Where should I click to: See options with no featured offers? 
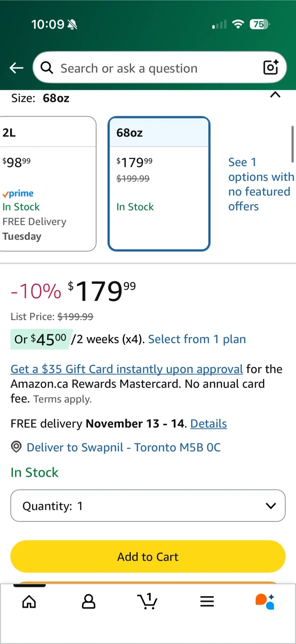point(261,184)
